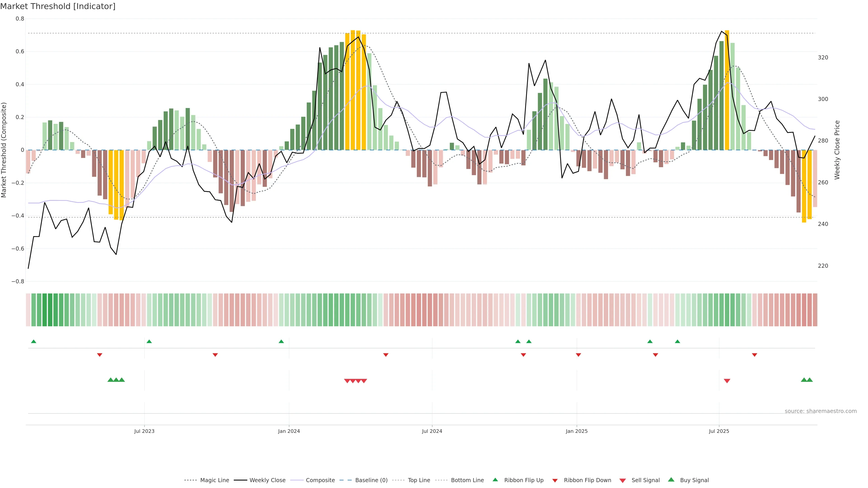The width and height of the screenshot is (868, 488).
Task: Click the Jan 2024 x-axis label
Action: pyautogui.click(x=289, y=431)
